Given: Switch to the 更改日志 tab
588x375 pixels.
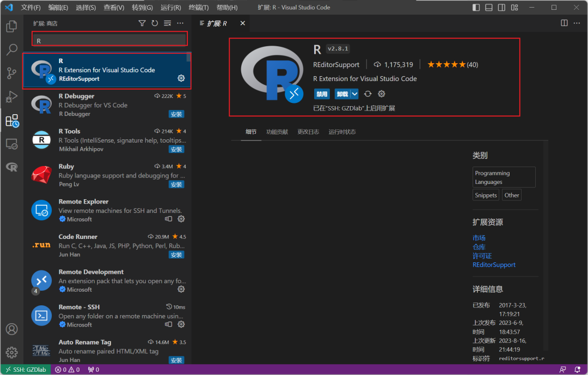Looking at the screenshot, I should click(x=308, y=132).
